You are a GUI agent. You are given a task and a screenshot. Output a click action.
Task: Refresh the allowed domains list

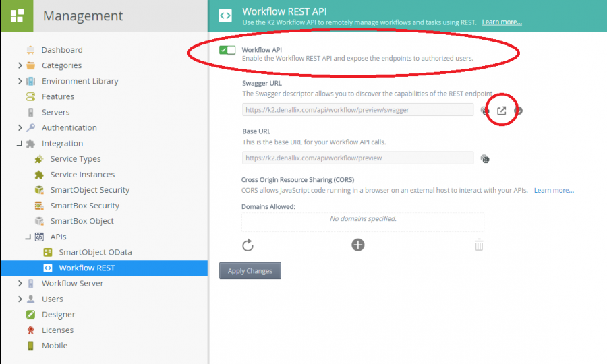tap(248, 245)
